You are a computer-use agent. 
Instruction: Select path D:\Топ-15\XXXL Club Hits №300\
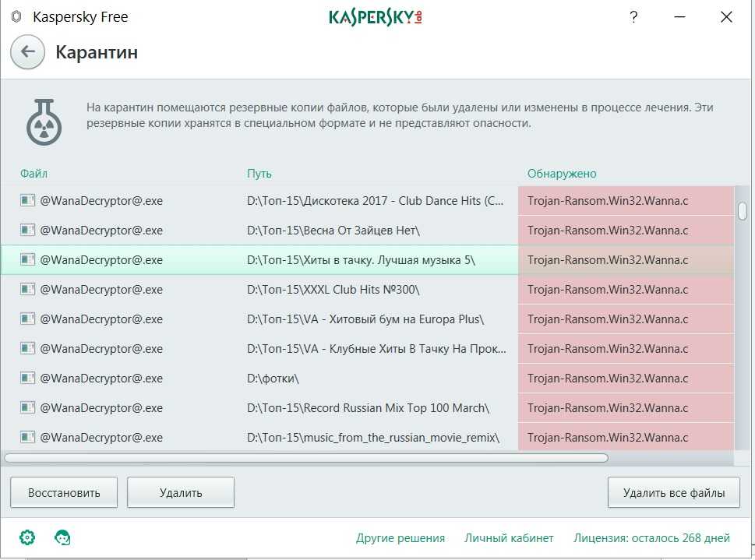click(333, 290)
